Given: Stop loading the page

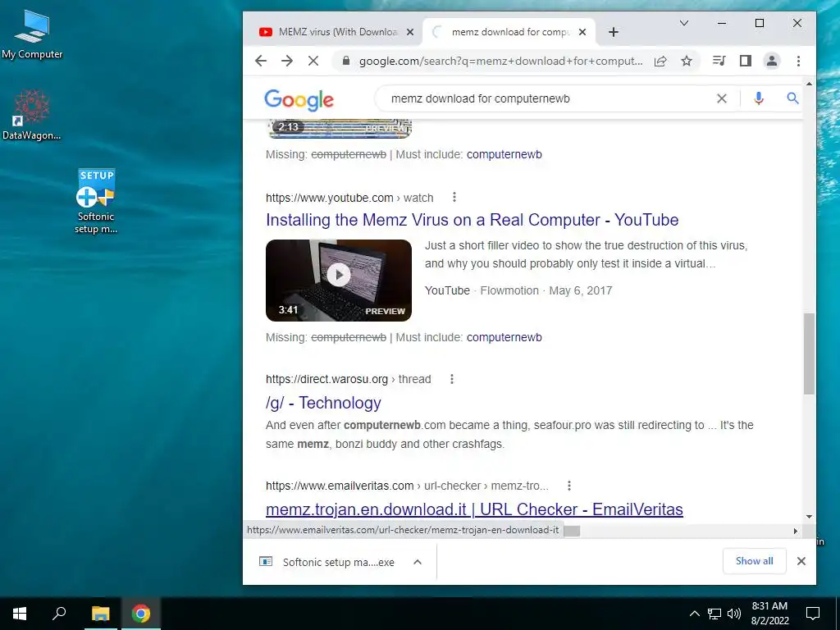Looking at the screenshot, I should [x=313, y=61].
